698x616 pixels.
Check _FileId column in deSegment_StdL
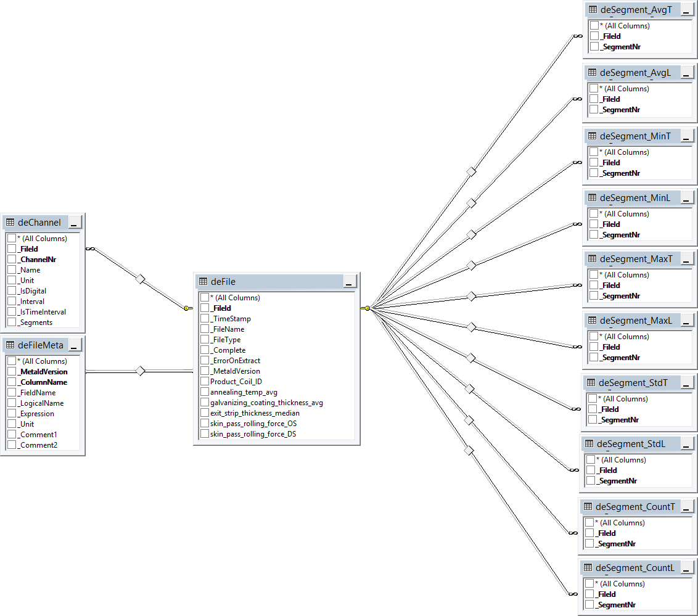pyautogui.click(x=591, y=470)
